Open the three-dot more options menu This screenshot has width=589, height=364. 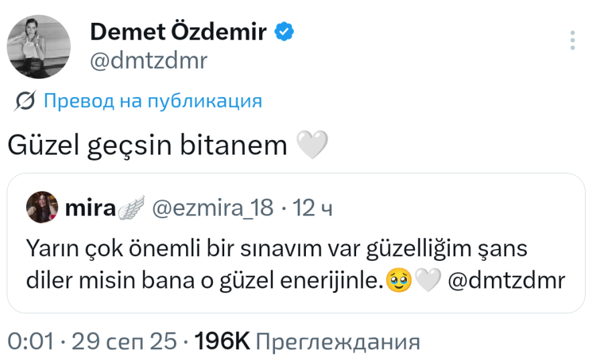[572, 40]
